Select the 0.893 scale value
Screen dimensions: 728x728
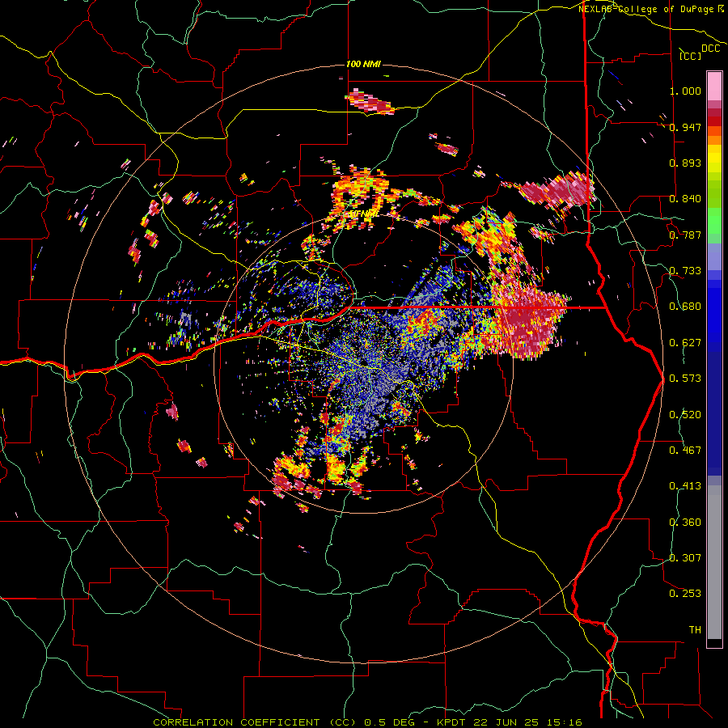click(x=685, y=163)
